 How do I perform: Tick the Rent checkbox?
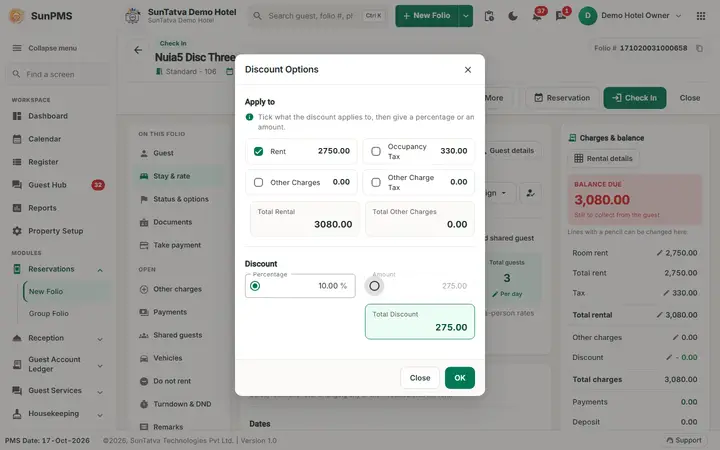pos(259,152)
